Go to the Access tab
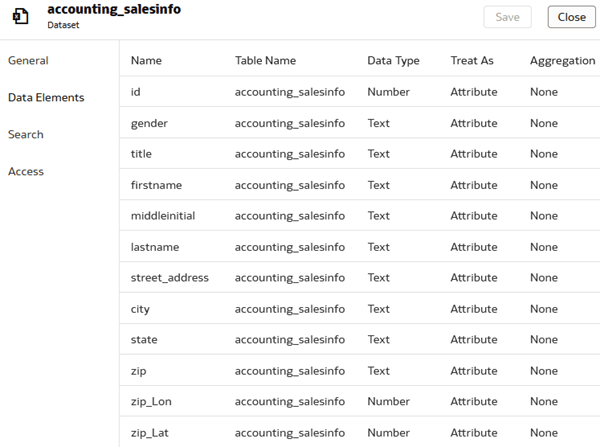The height and width of the screenshot is (447, 600). (26, 171)
